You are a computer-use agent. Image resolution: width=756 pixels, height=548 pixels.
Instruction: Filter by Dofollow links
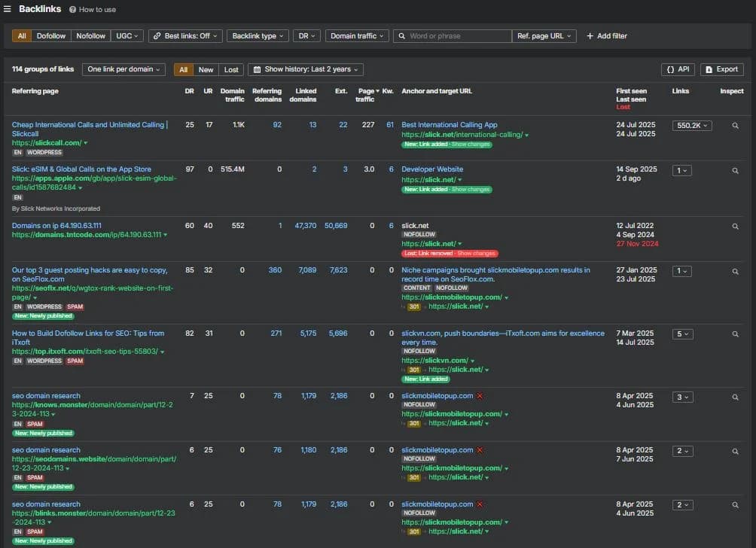pos(51,36)
